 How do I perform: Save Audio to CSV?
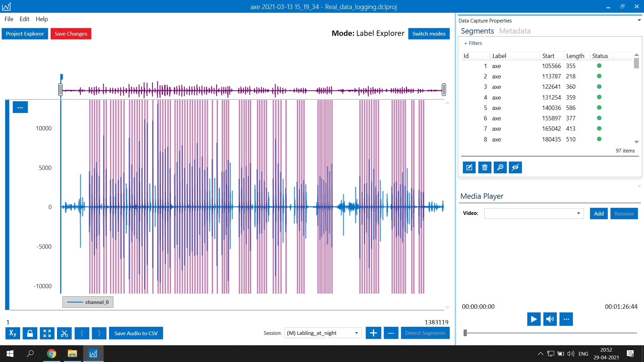(136, 333)
